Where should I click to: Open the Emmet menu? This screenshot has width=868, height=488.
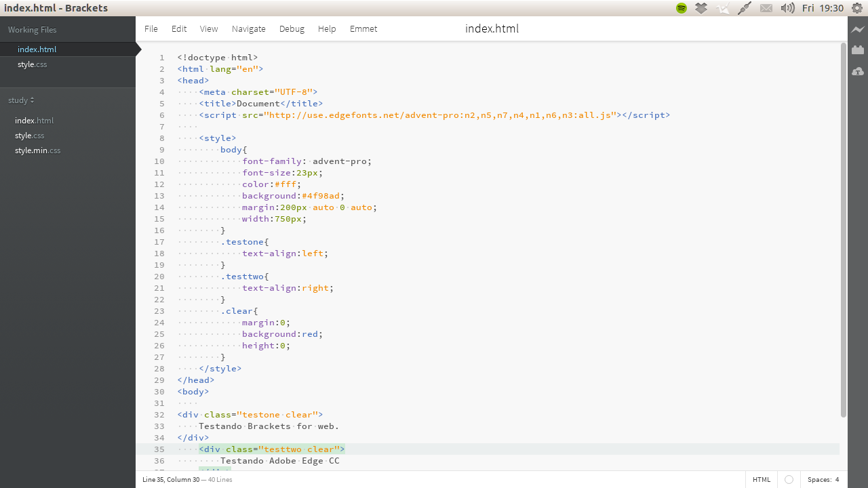[363, 28]
